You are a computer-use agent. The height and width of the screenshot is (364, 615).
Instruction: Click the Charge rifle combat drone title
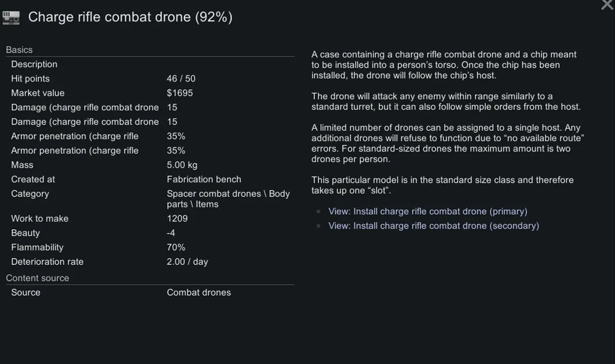[x=130, y=17]
